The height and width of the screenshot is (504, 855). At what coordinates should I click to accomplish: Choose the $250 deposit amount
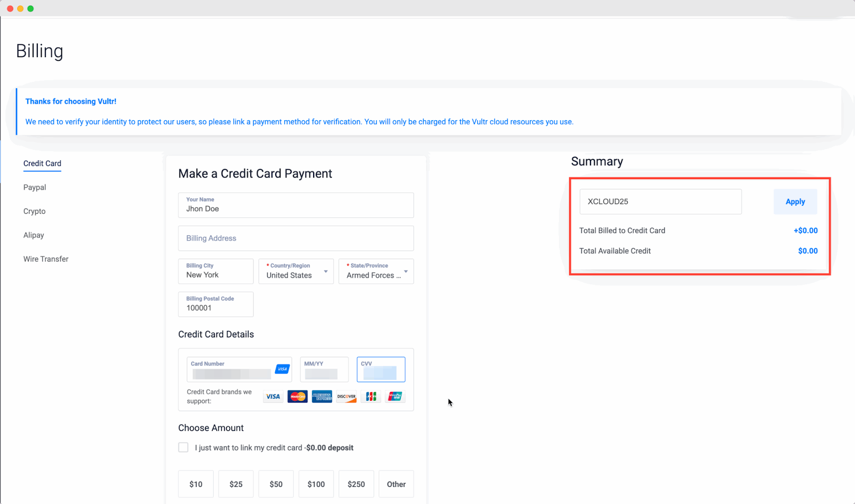click(x=356, y=484)
